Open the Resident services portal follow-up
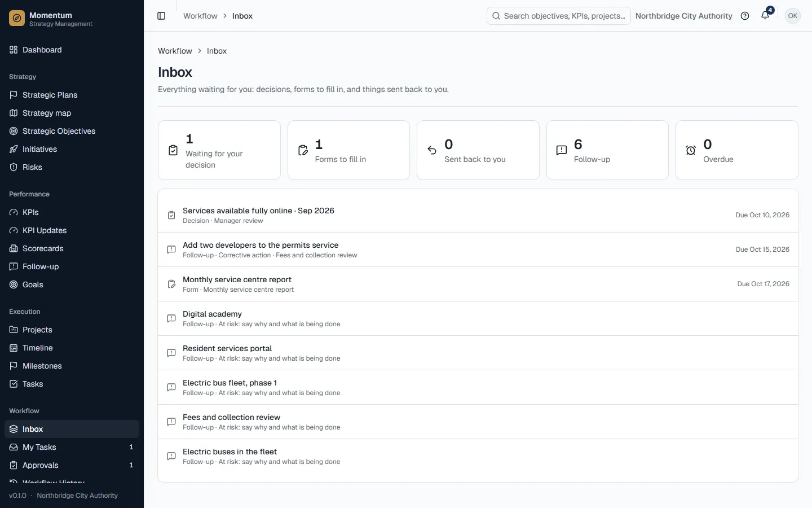Viewport: 812px width, 508px height. 478,353
